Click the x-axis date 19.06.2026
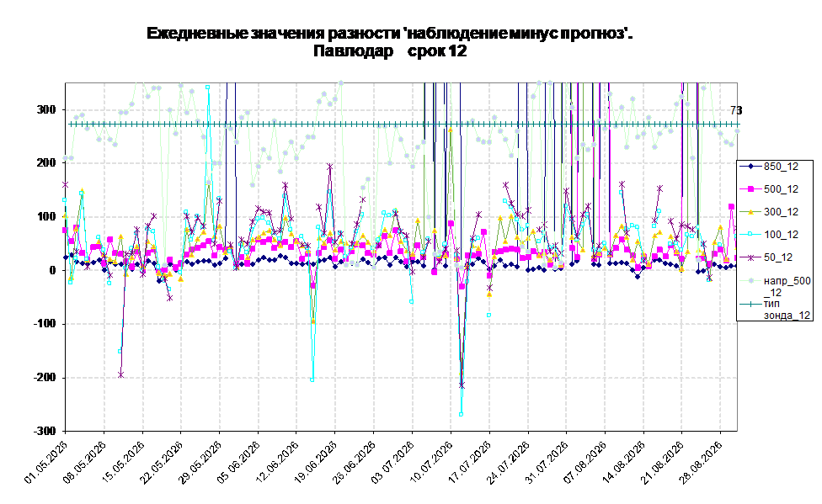 tap(317, 462)
